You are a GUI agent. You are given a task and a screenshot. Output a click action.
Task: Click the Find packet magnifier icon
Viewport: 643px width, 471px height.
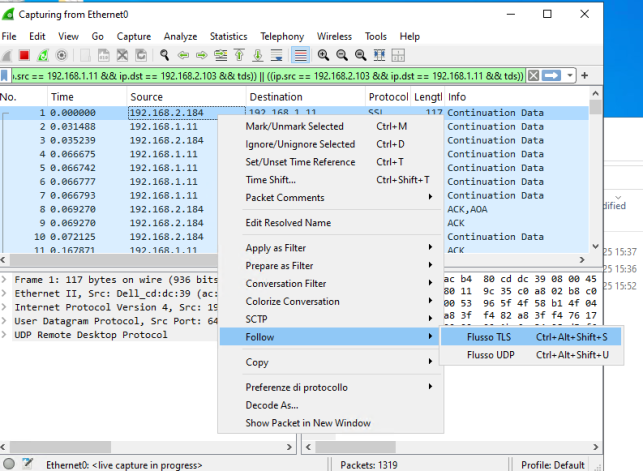(x=164, y=55)
